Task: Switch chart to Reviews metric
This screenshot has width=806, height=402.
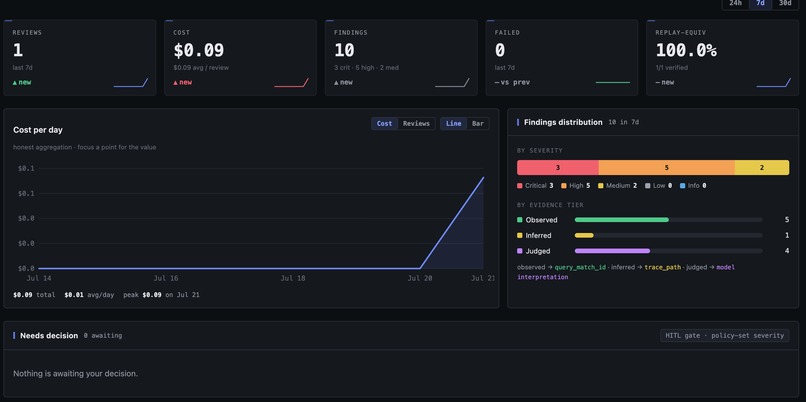Action: 416,123
